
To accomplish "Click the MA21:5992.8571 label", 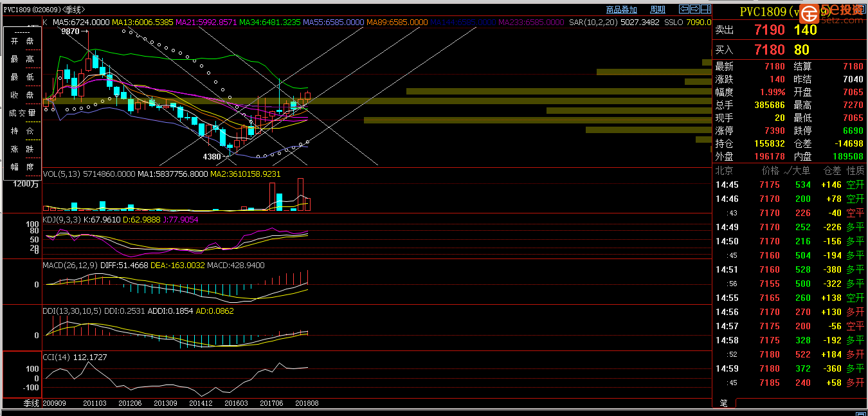I will (206, 22).
